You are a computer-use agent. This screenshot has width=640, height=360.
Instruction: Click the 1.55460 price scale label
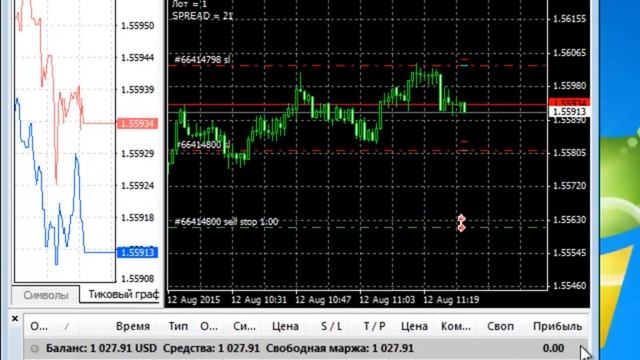pos(569,286)
